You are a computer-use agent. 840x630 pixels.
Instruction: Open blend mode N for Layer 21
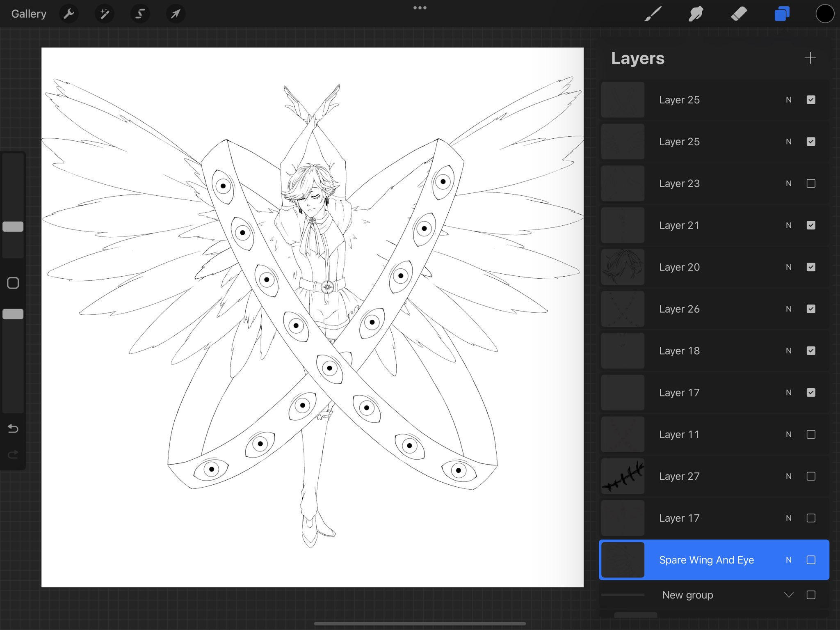point(788,225)
